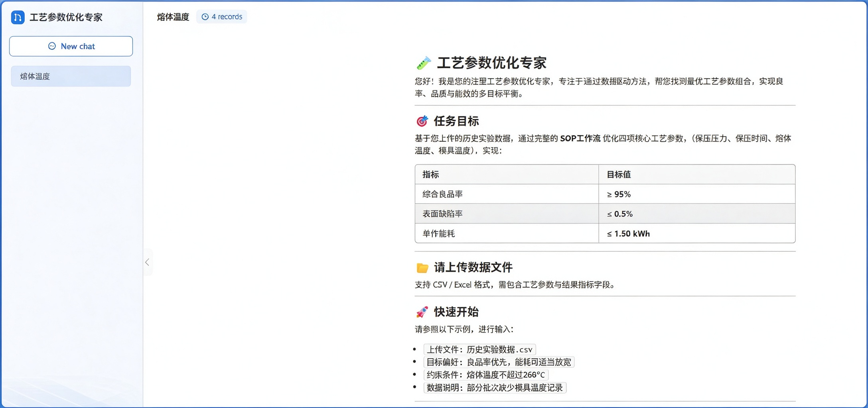Click the ≤ 1.50 kWh value cell
Screen dimensions: 868x408
697,233
